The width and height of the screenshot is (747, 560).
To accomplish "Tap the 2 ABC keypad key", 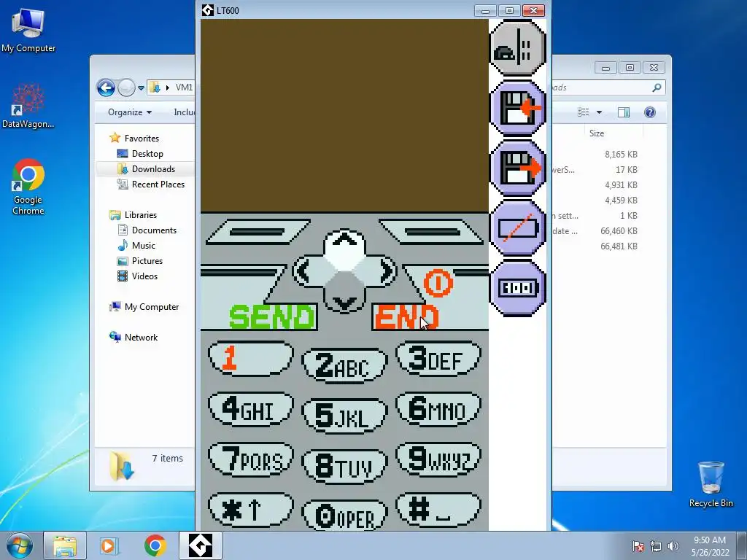I will [x=344, y=365].
